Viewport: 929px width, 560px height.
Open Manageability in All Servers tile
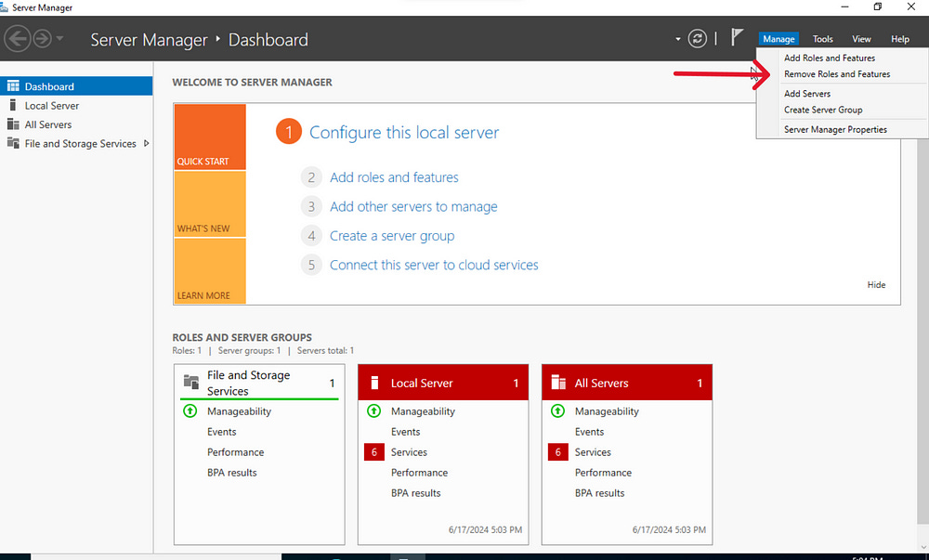[607, 411]
